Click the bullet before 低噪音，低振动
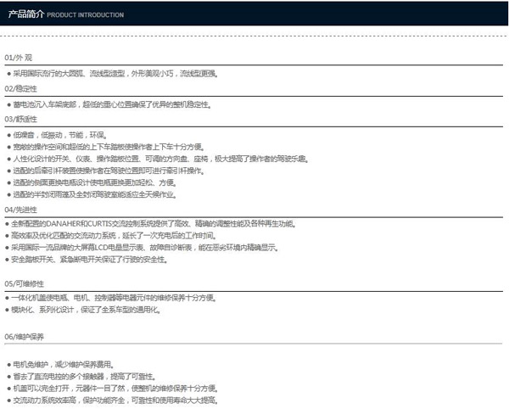 coord(8,135)
